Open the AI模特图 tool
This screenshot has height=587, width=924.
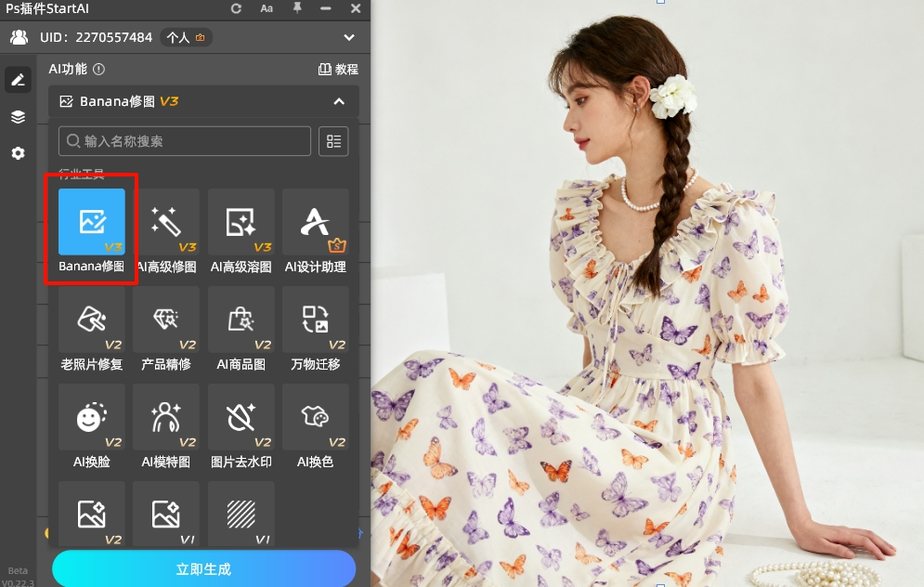(165, 416)
